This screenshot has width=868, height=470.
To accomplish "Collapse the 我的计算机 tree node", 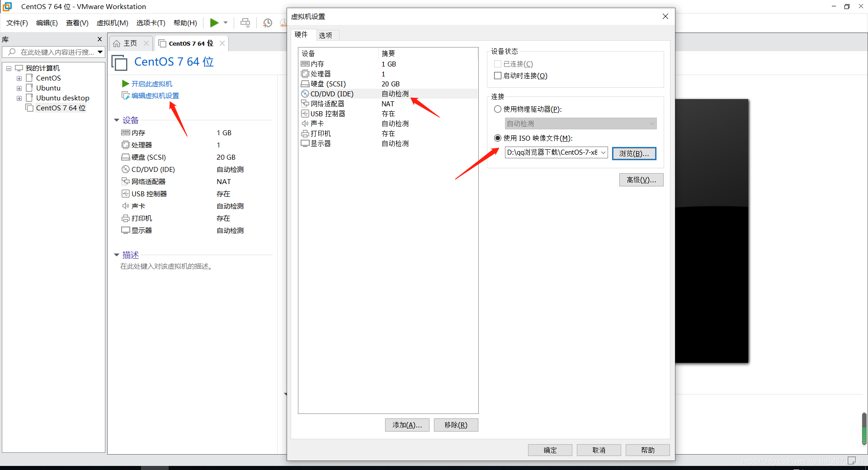I will (x=9, y=68).
